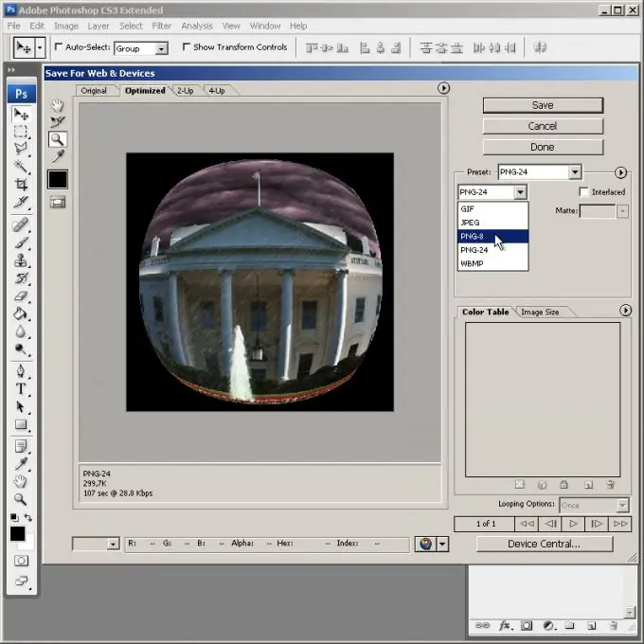Image resolution: width=644 pixels, height=644 pixels.
Task: Select the Hand tool in Save for Web dialog
Action: 58,105
